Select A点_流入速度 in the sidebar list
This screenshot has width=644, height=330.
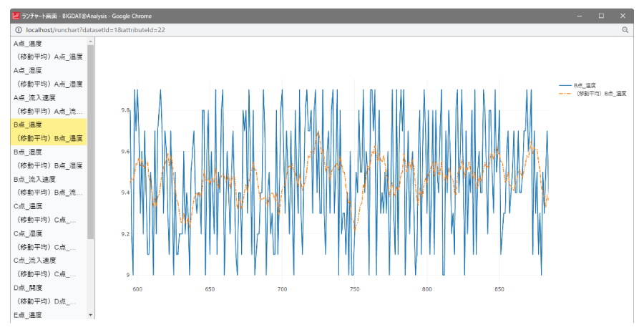(34, 98)
